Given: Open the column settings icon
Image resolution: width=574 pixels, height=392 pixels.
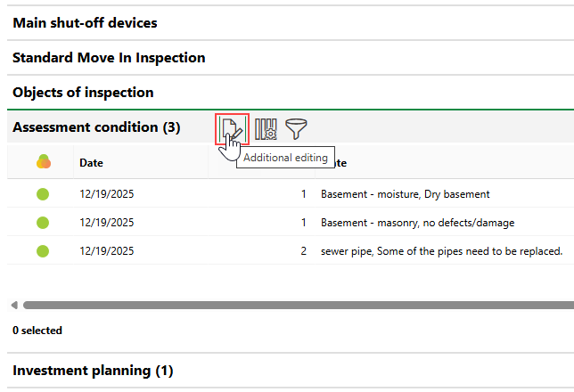Looking at the screenshot, I should coord(266,129).
